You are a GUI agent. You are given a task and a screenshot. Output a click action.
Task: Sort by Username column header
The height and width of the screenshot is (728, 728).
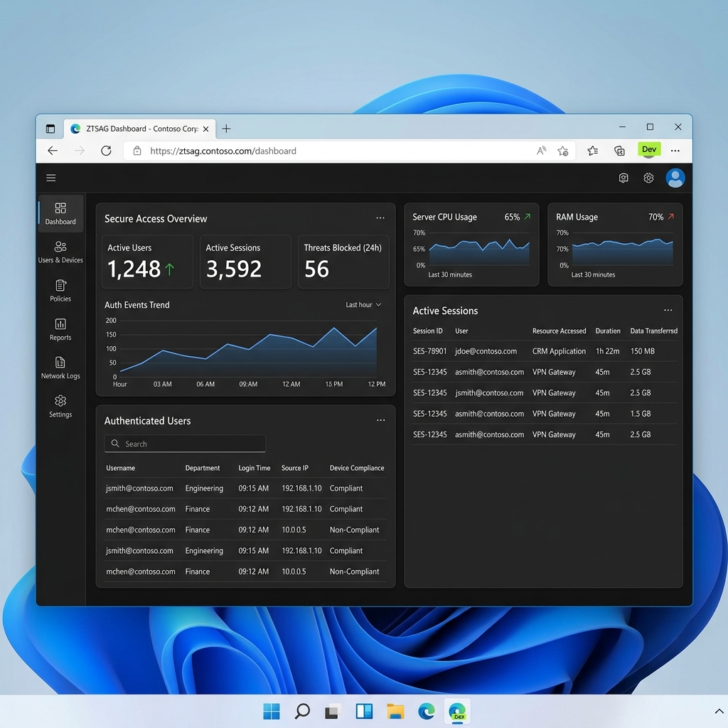click(121, 468)
